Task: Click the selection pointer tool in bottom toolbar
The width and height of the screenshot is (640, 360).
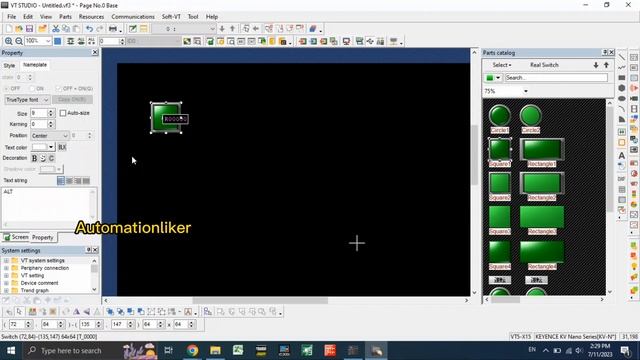Action: click(19, 312)
